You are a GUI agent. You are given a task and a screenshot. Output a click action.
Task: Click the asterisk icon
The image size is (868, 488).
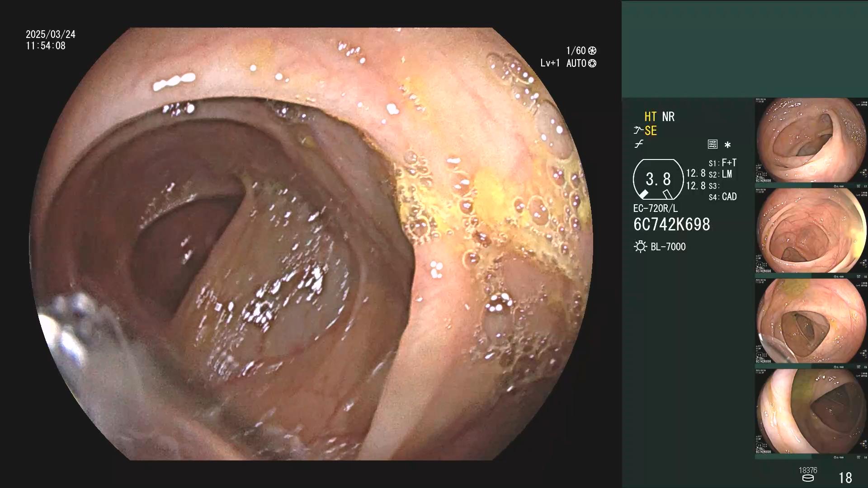click(x=727, y=145)
